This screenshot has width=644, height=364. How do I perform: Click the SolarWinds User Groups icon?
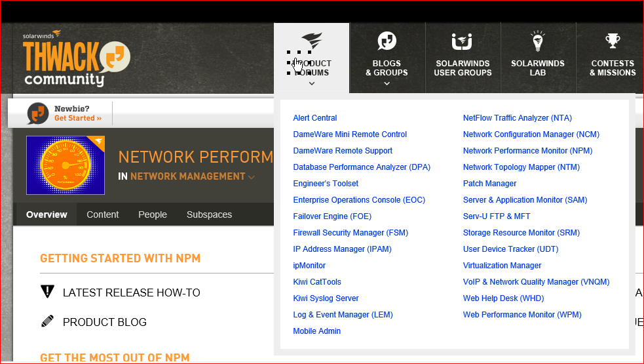click(462, 41)
